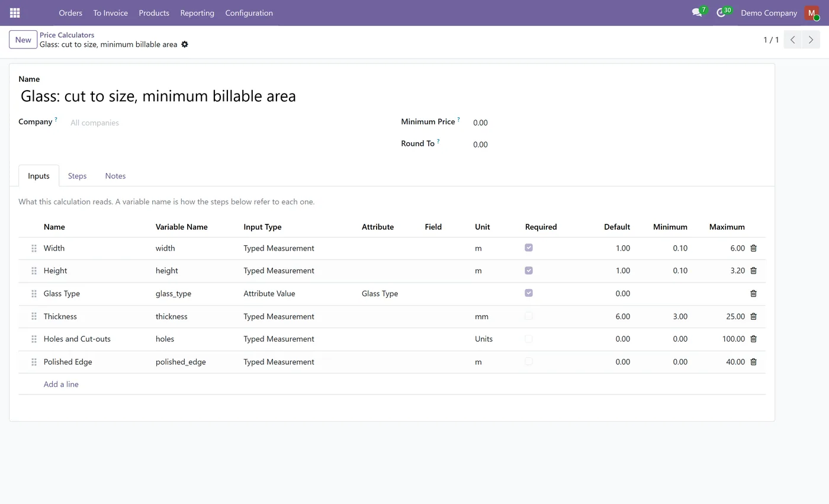Edit the calculator Name title field
829x504 pixels.
pos(391,96)
